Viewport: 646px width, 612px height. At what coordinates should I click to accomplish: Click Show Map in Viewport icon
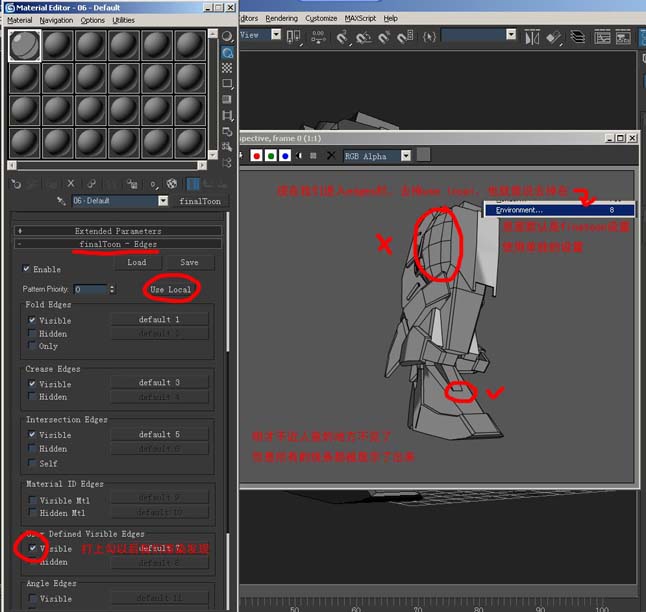[172, 184]
